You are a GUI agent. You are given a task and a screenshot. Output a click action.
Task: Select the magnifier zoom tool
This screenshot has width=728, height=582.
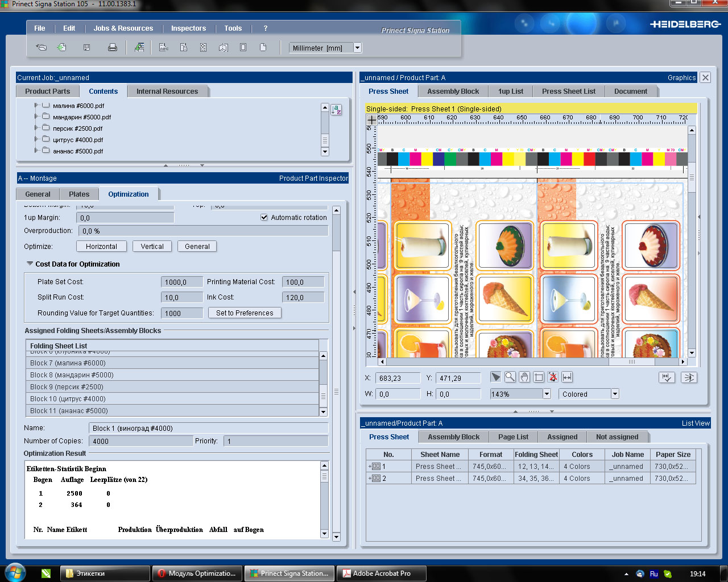[510, 377]
